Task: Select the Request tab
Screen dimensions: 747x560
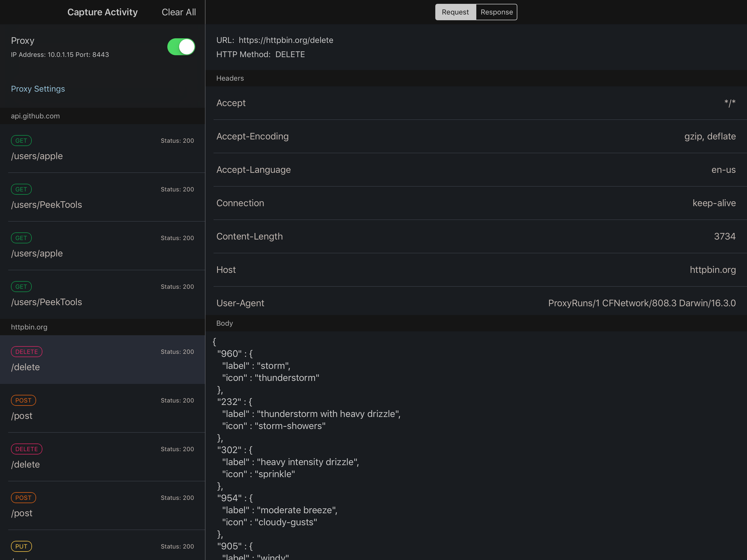Action: point(455,12)
